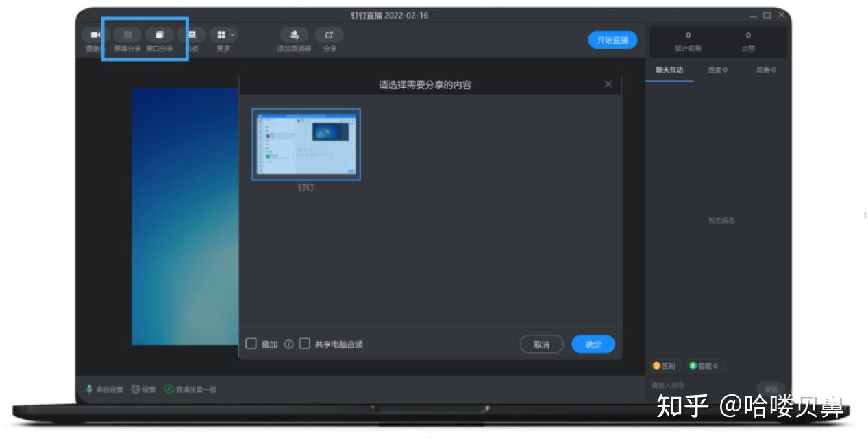This screenshot has width=868, height=443.
Task: Click Add live group (添加直播群) icon
Action: (x=294, y=35)
